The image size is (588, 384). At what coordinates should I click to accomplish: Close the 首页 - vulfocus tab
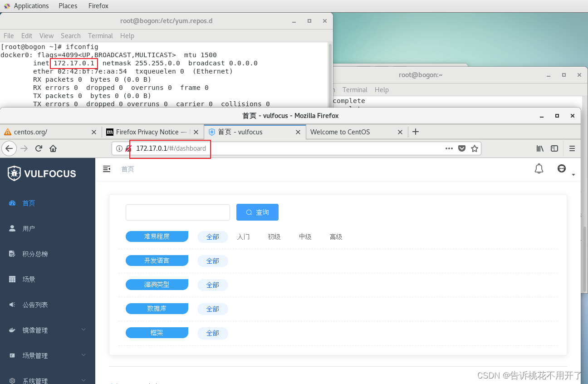click(x=298, y=132)
